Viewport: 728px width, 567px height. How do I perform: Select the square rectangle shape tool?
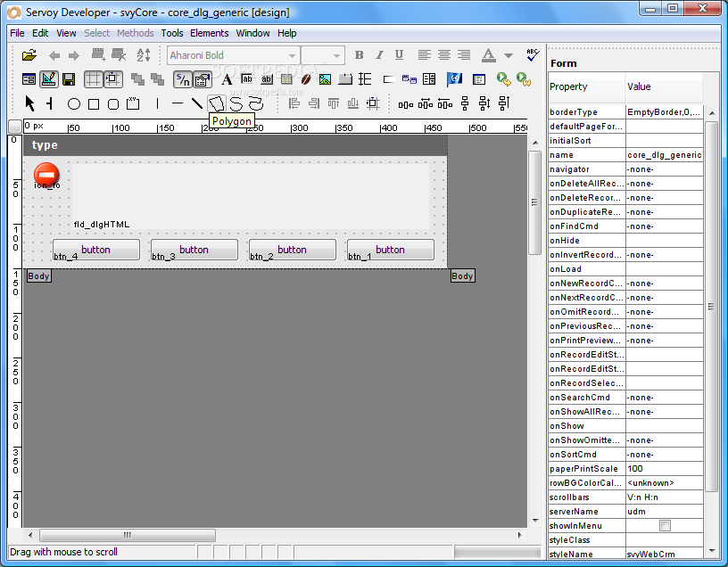click(x=94, y=104)
